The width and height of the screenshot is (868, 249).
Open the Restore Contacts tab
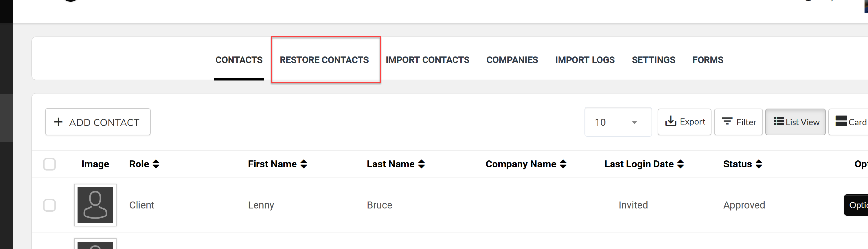click(324, 60)
